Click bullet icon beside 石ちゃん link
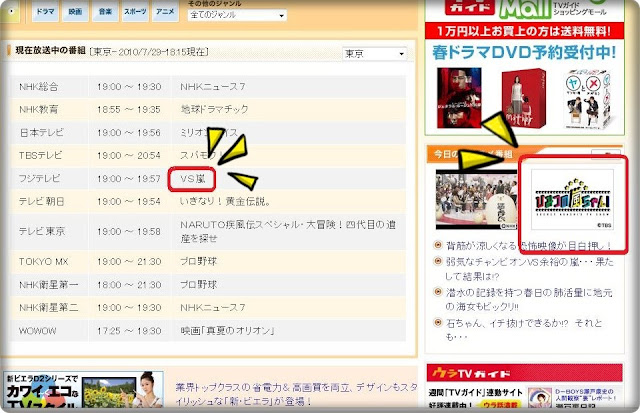 (x=438, y=322)
